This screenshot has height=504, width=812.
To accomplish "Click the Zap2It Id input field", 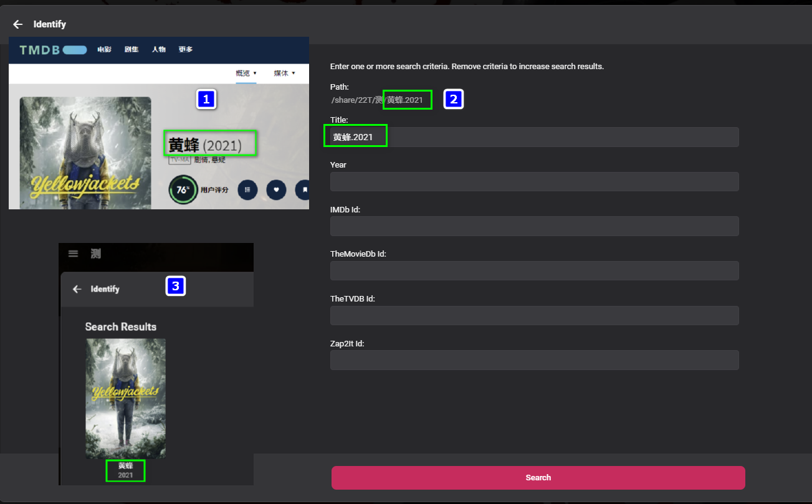I will tap(535, 360).
